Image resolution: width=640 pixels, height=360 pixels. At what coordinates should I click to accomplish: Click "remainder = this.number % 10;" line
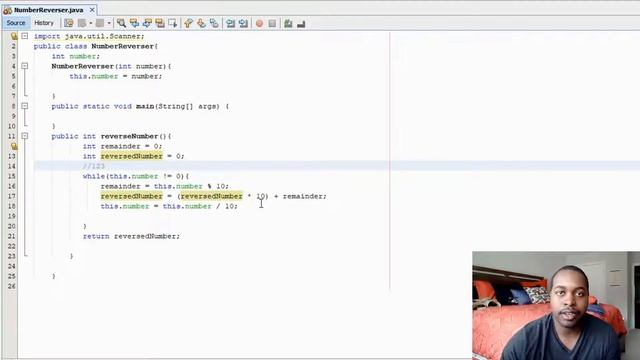(165, 186)
